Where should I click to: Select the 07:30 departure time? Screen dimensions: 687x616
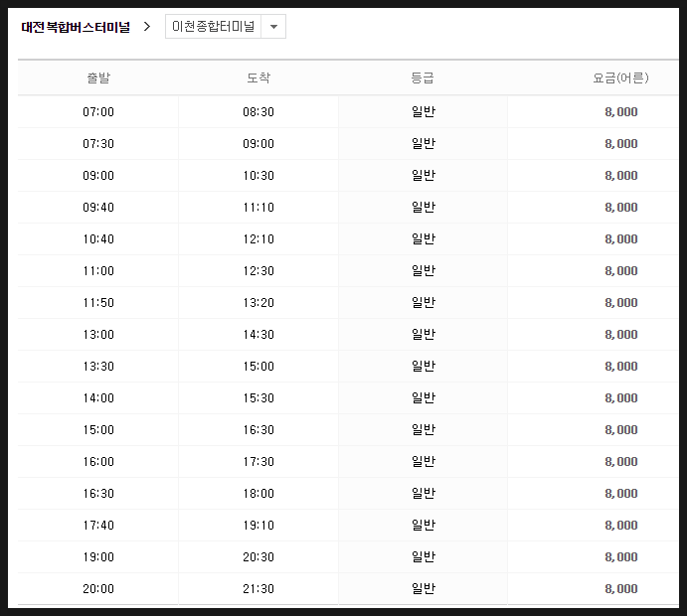click(98, 144)
